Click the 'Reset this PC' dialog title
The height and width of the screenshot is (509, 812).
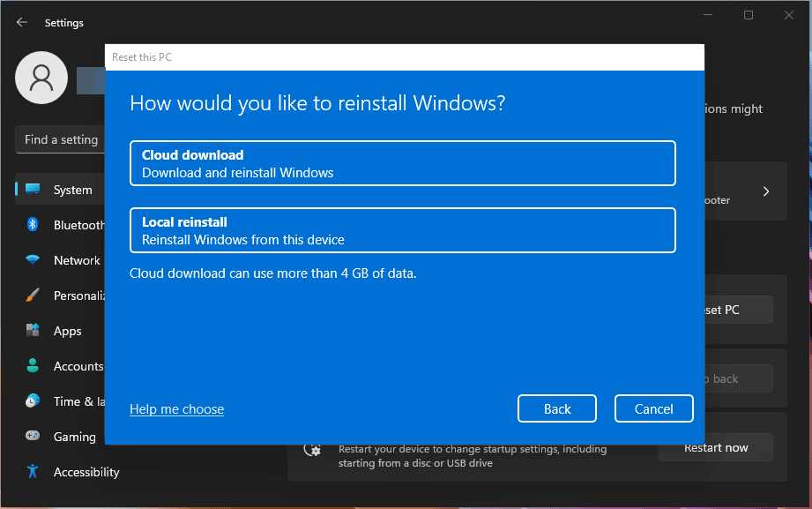click(x=142, y=57)
